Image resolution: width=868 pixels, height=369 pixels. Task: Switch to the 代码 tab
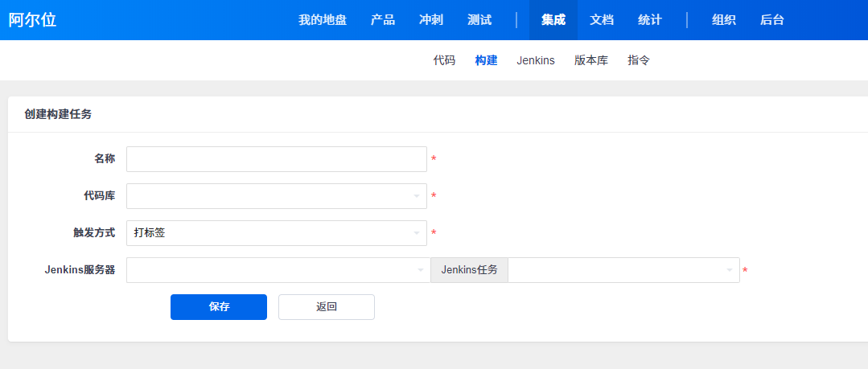[444, 60]
